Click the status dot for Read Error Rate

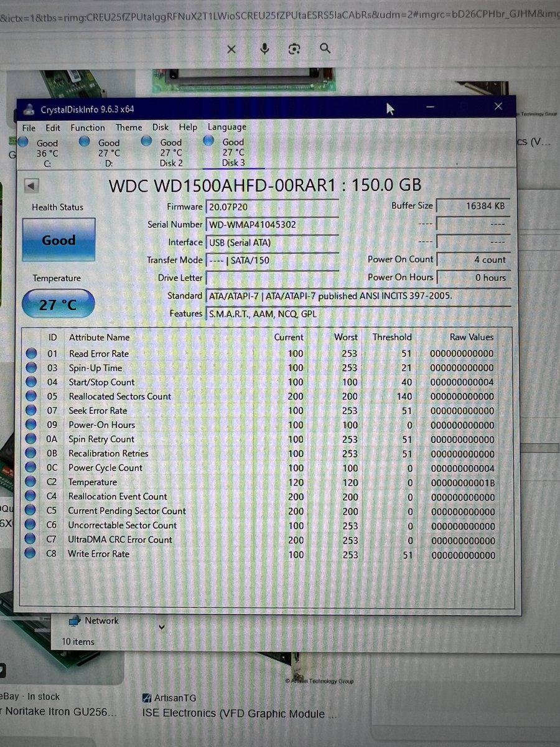[x=30, y=354]
